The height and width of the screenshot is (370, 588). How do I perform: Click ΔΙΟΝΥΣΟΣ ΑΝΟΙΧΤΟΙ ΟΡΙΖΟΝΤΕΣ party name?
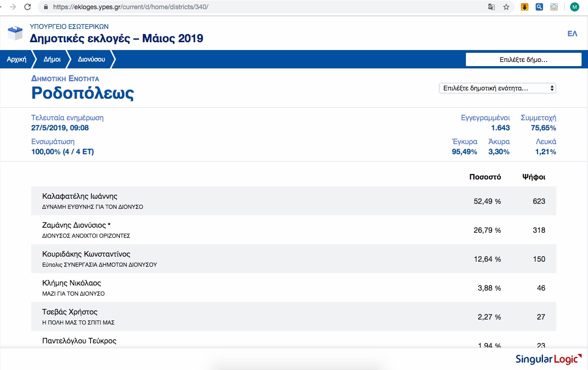86,236
